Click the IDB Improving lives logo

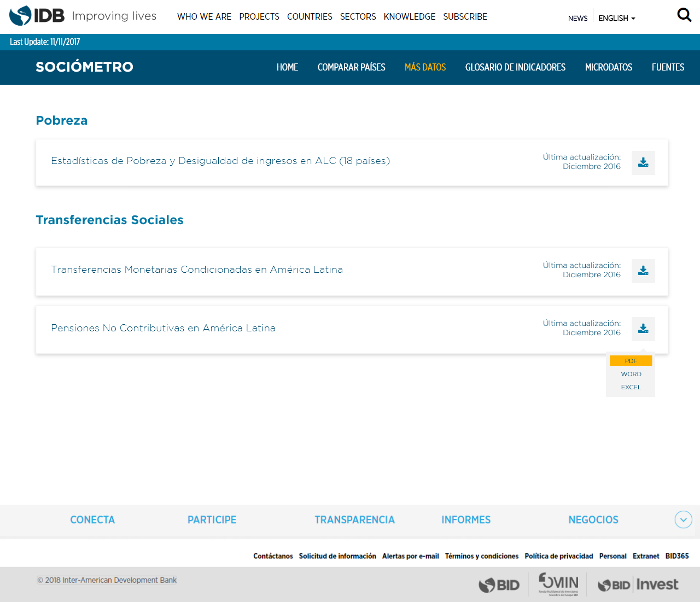pyautogui.click(x=83, y=16)
